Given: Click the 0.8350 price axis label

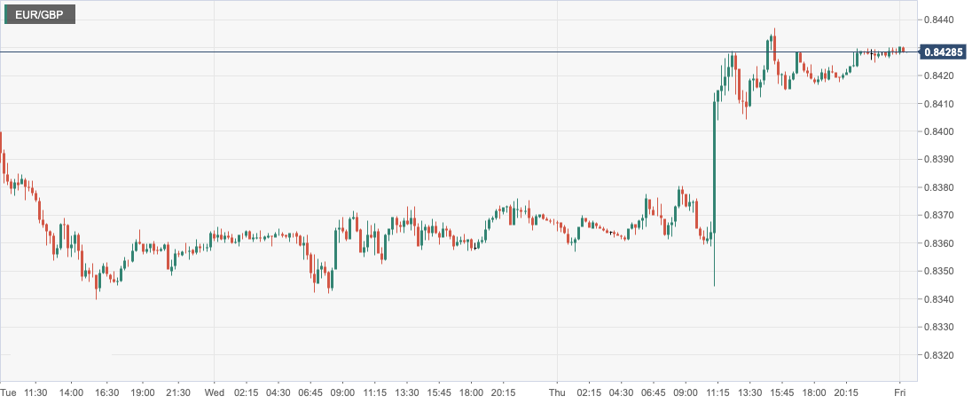Looking at the screenshot, I should pyautogui.click(x=938, y=272).
